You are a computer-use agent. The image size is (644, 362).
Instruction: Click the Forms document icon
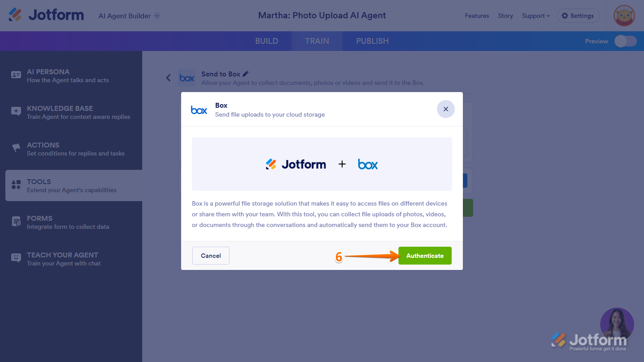[x=16, y=222]
